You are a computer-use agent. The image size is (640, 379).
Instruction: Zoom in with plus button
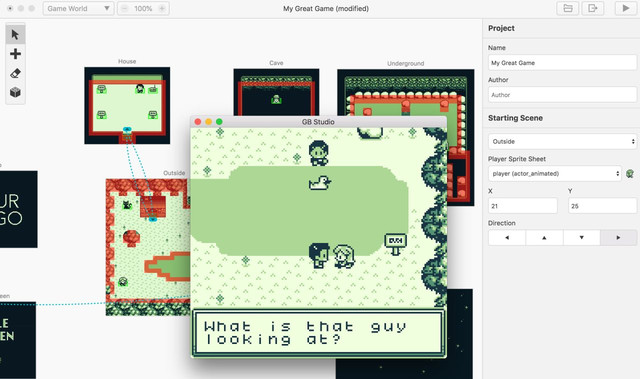(162, 9)
